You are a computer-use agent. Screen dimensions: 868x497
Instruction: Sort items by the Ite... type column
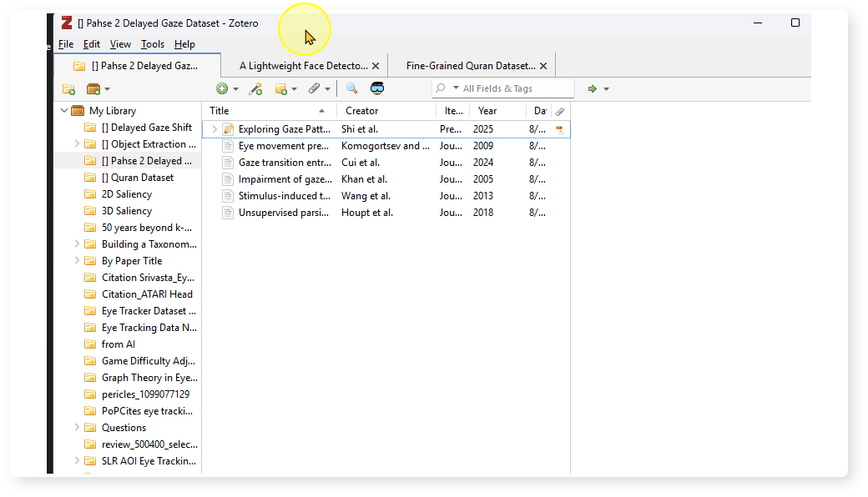pos(453,111)
